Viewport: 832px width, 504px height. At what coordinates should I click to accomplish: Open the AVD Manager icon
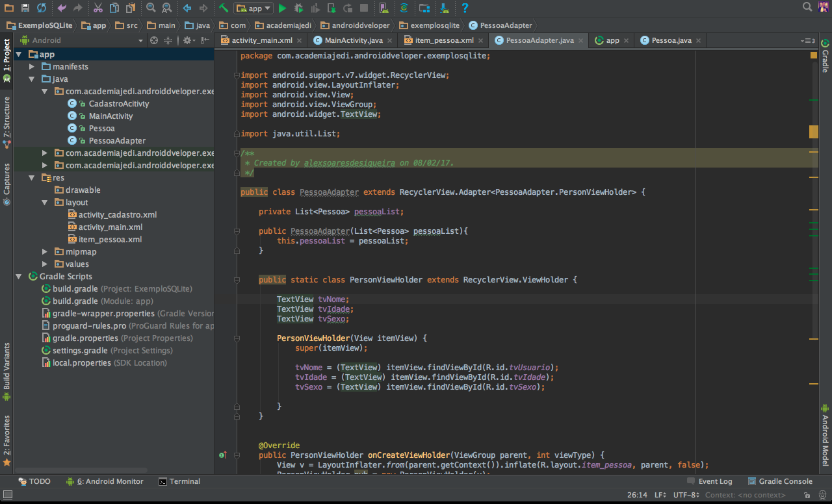(x=383, y=8)
